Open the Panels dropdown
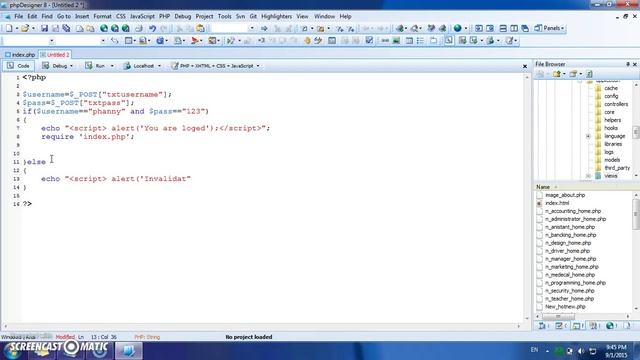This screenshot has width=640, height=360. pyautogui.click(x=549, y=28)
